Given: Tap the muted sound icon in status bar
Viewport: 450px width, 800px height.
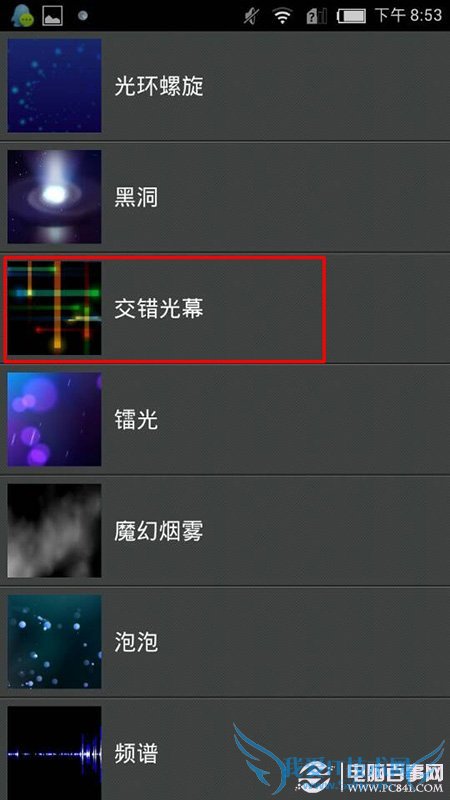Looking at the screenshot, I should [x=251, y=16].
